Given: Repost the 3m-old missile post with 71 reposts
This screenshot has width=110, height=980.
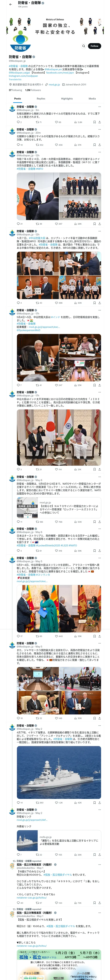Looking at the screenshot, I should point(39,122).
